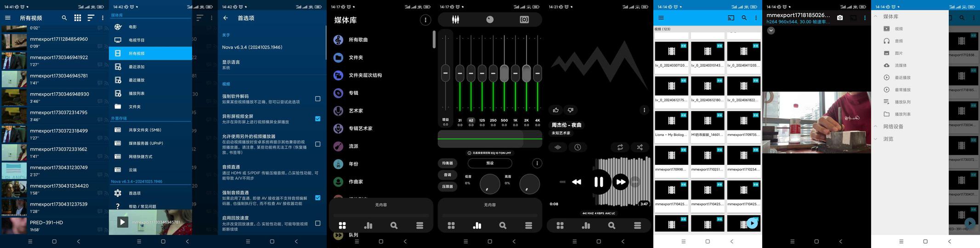Tap the search icon in 所有视频 header
980x248 pixels.
pyautogui.click(x=64, y=18)
